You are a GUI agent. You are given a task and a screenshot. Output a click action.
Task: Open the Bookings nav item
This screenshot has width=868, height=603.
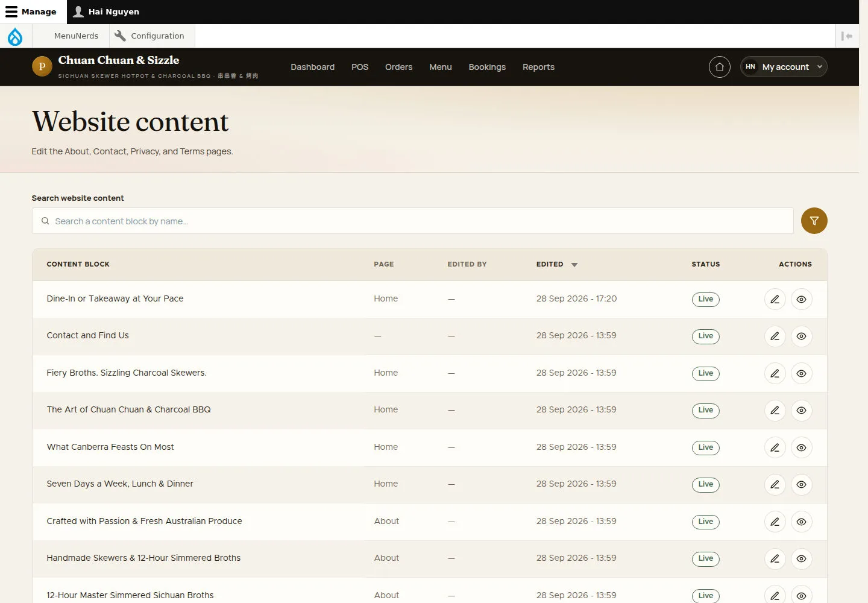point(487,67)
